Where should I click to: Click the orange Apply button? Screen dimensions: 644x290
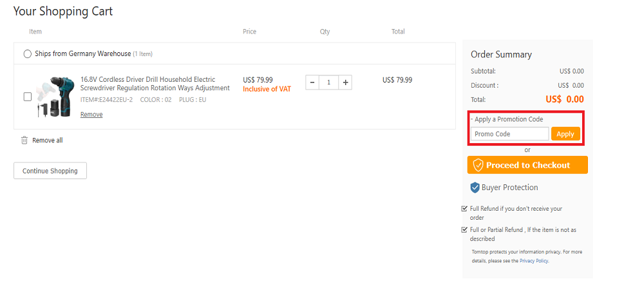point(565,134)
